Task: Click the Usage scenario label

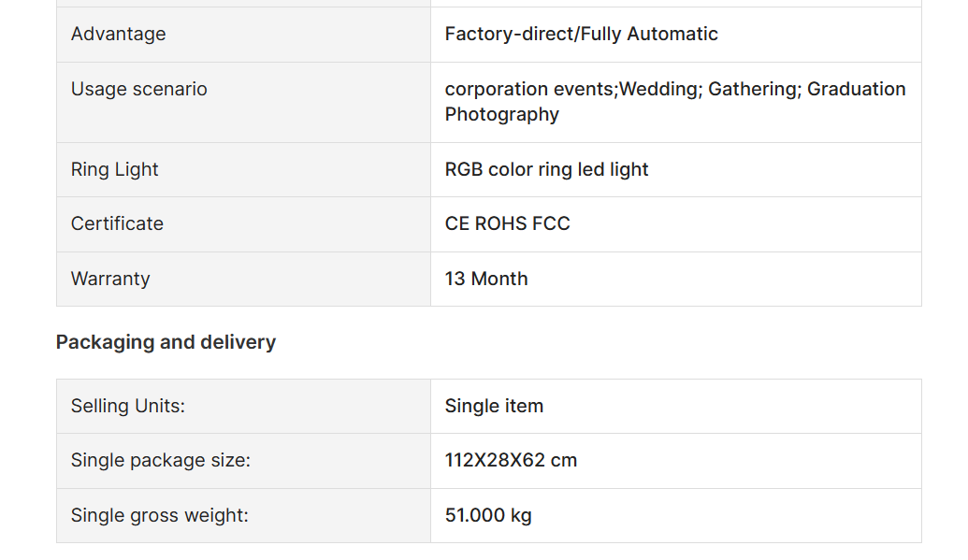Action: point(139,90)
